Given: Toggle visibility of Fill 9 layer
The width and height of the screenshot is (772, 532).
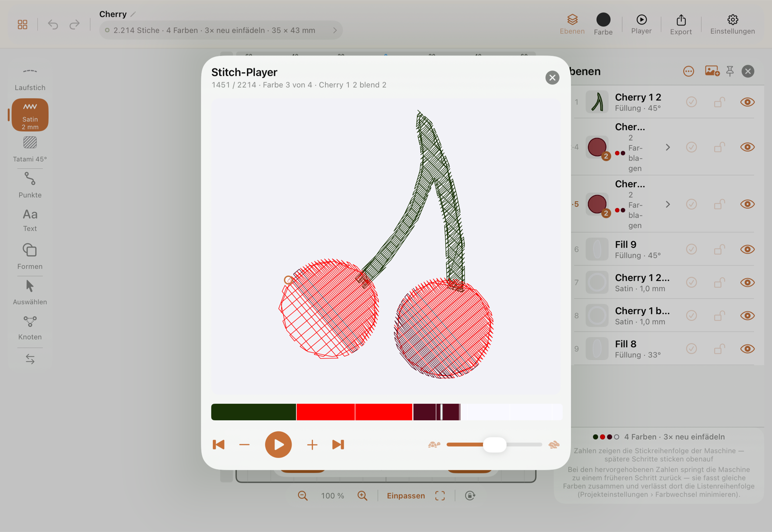Looking at the screenshot, I should [x=747, y=249].
